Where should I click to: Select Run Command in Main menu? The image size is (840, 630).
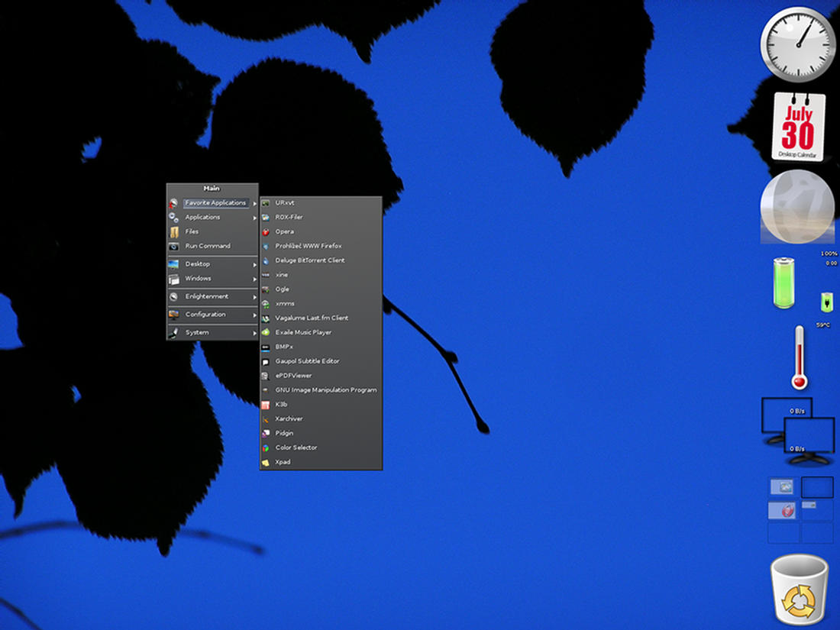click(x=208, y=246)
